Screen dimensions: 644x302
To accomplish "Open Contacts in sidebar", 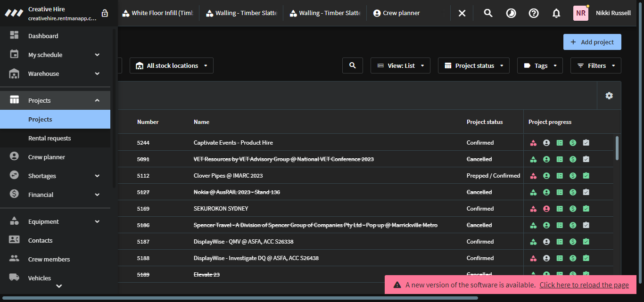I will coord(55,240).
